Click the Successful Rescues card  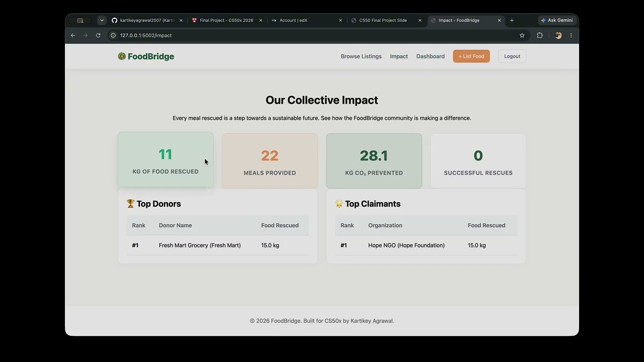478,161
